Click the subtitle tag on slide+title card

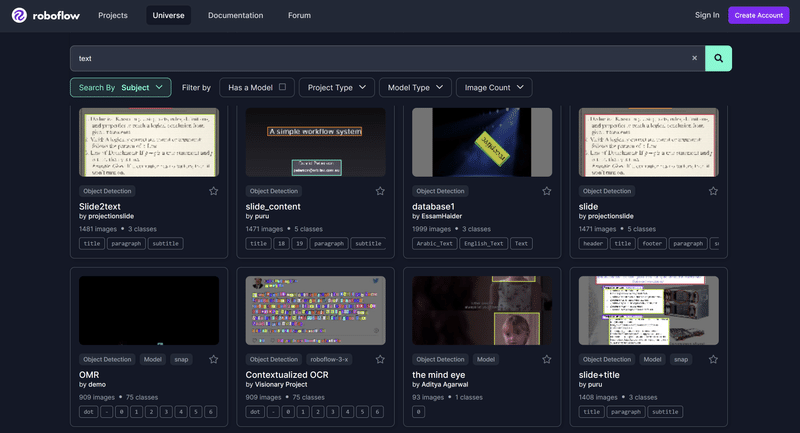coord(665,412)
